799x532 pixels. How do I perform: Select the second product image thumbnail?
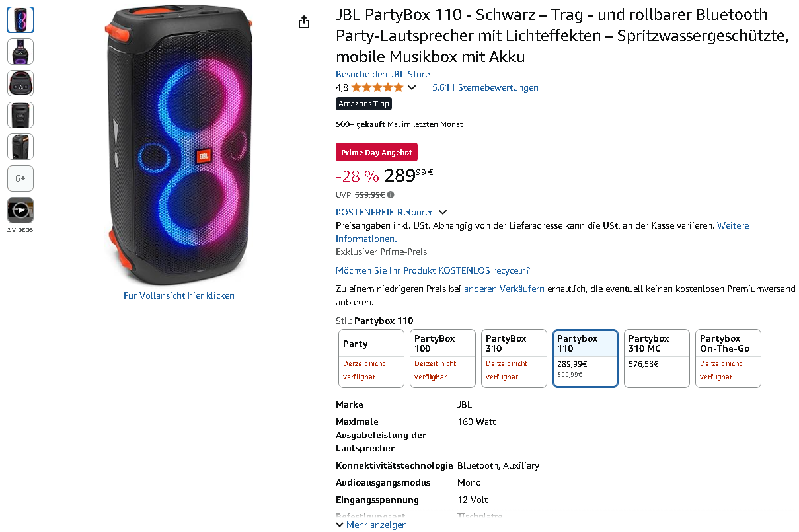20,52
